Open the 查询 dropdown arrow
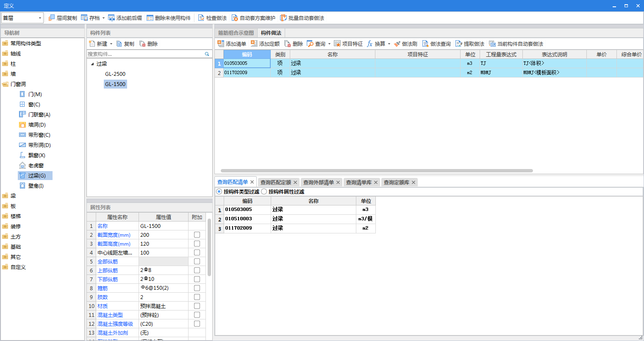Viewport: 644px width, 341px height. [329, 44]
